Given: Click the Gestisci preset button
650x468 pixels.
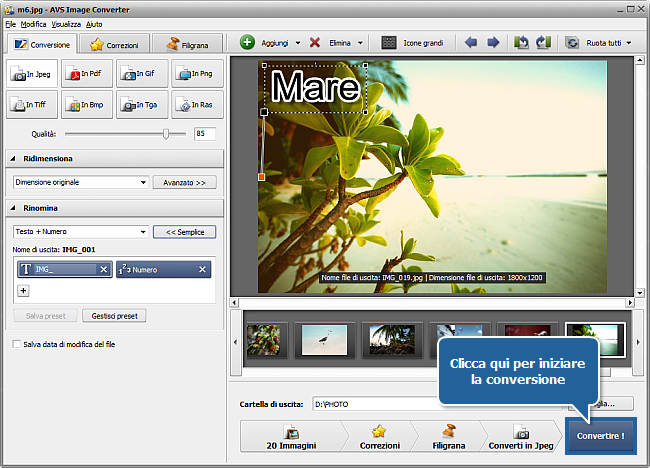Looking at the screenshot, I should pyautogui.click(x=114, y=315).
